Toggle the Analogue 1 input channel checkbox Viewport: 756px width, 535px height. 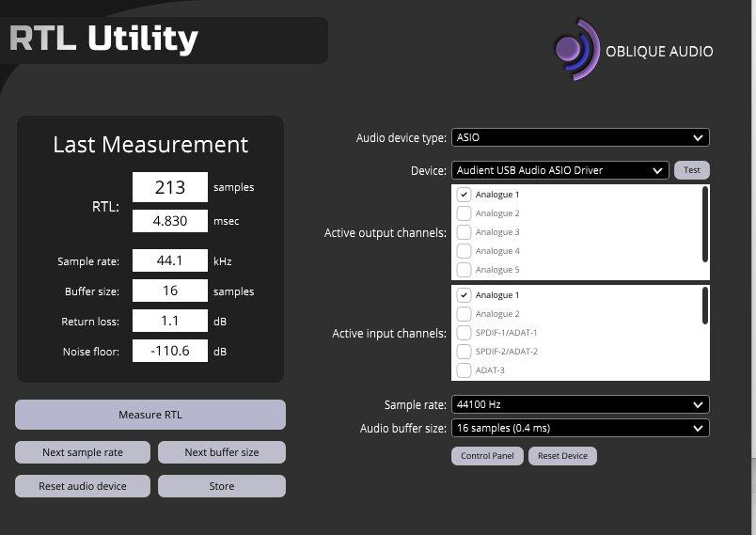[464, 295]
